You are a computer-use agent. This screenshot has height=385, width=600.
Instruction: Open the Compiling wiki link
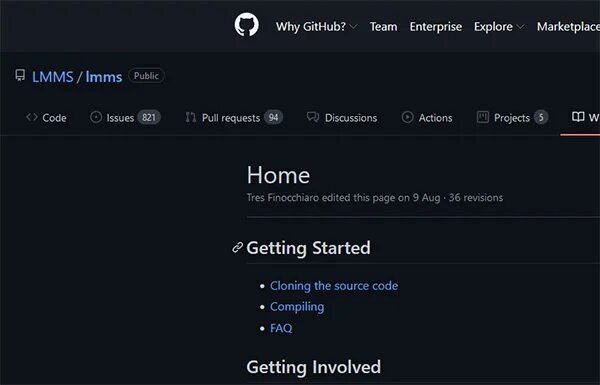tap(297, 307)
